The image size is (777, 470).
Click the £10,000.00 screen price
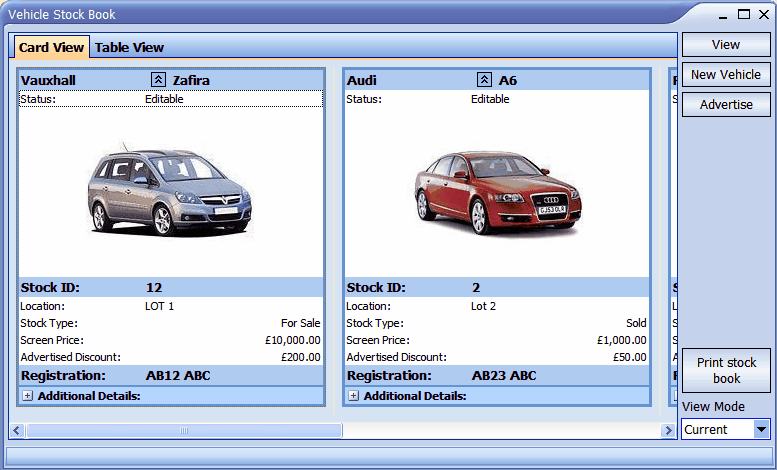pyautogui.click(x=293, y=340)
